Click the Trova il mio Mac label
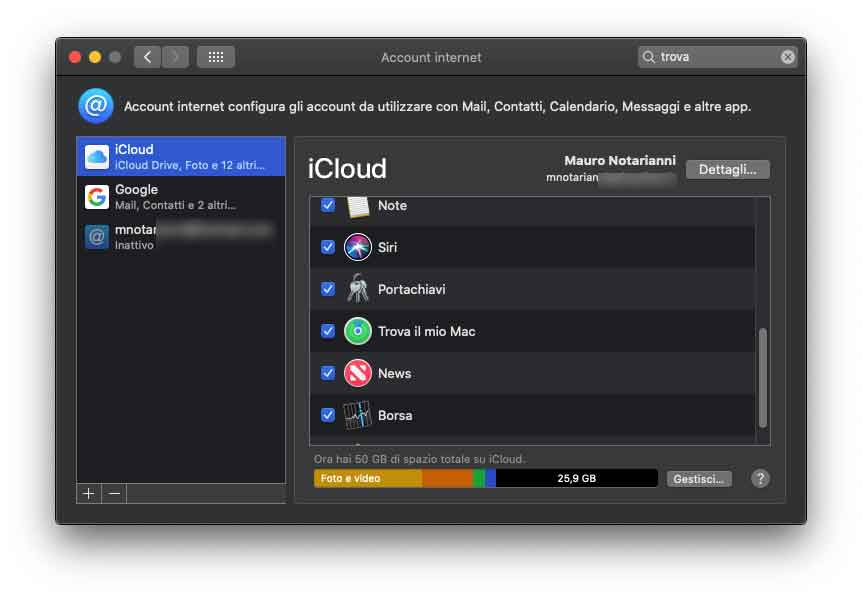This screenshot has width=862, height=598. (427, 331)
